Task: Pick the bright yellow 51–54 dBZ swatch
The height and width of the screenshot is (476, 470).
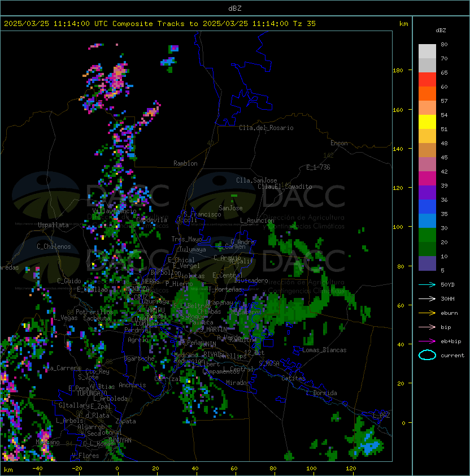Action: coord(427,122)
